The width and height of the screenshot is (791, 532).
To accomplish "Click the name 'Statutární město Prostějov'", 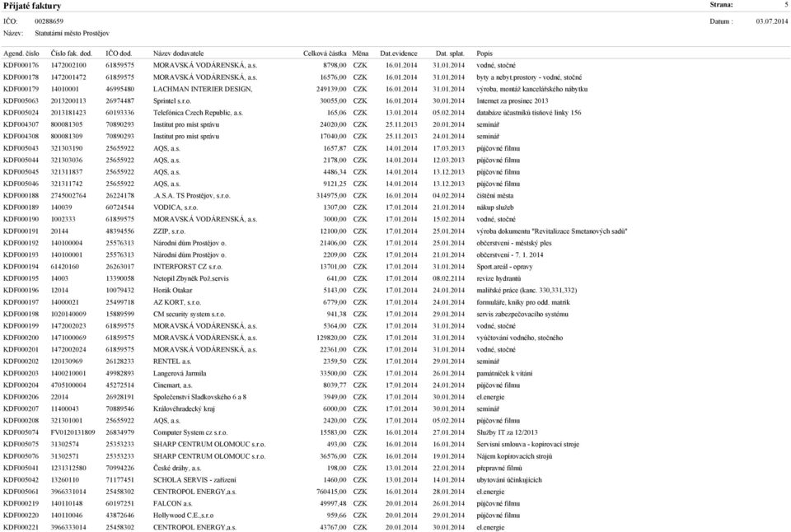I will (x=73, y=33).
